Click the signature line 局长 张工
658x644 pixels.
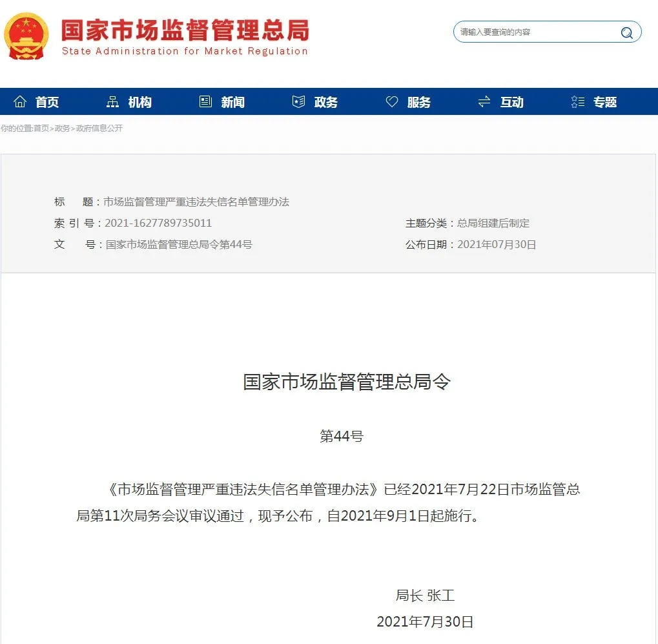point(425,596)
